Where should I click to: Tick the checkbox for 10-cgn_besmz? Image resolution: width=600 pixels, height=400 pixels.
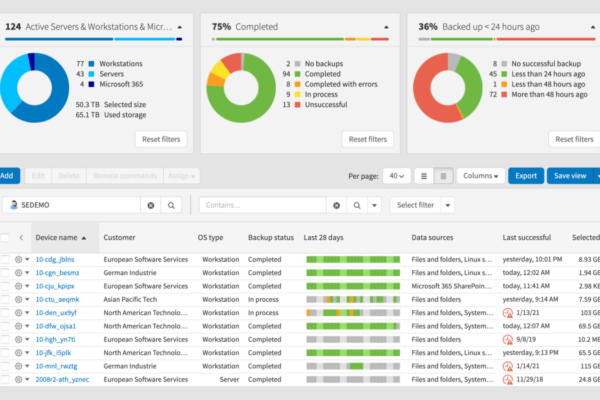tap(5, 273)
